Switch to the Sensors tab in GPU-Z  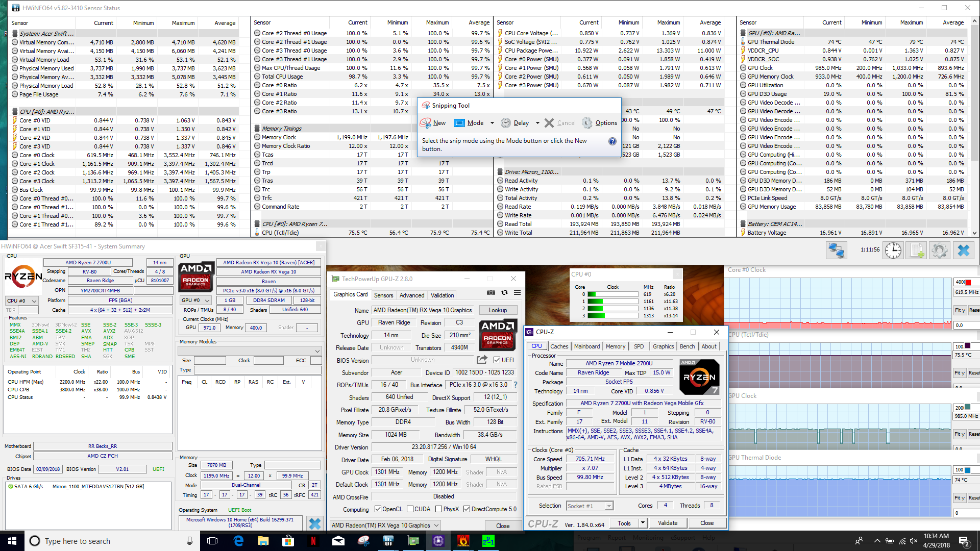383,295
